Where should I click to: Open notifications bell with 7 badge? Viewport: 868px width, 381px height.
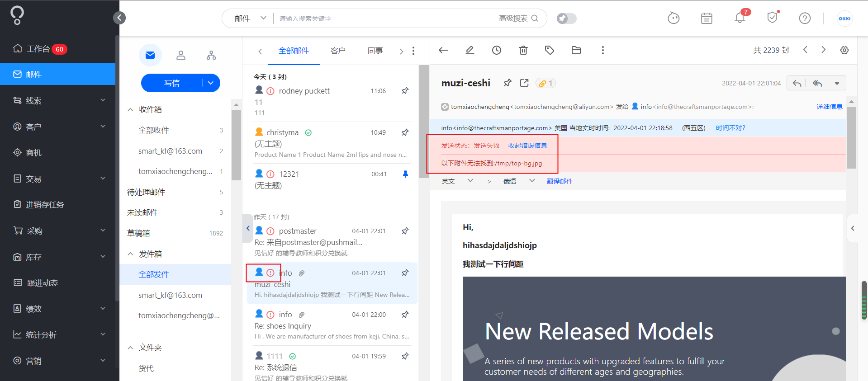740,17
